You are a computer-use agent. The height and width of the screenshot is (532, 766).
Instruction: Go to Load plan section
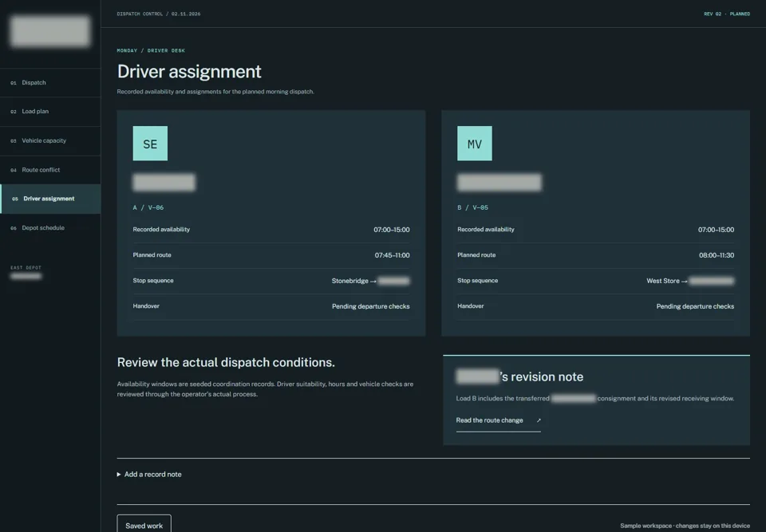(x=50, y=112)
